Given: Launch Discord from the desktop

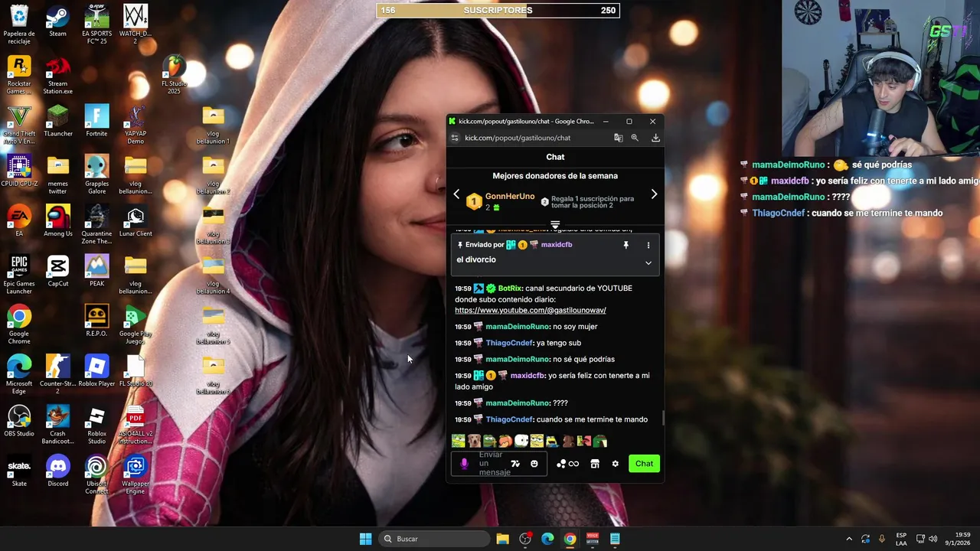Looking at the screenshot, I should click(58, 471).
